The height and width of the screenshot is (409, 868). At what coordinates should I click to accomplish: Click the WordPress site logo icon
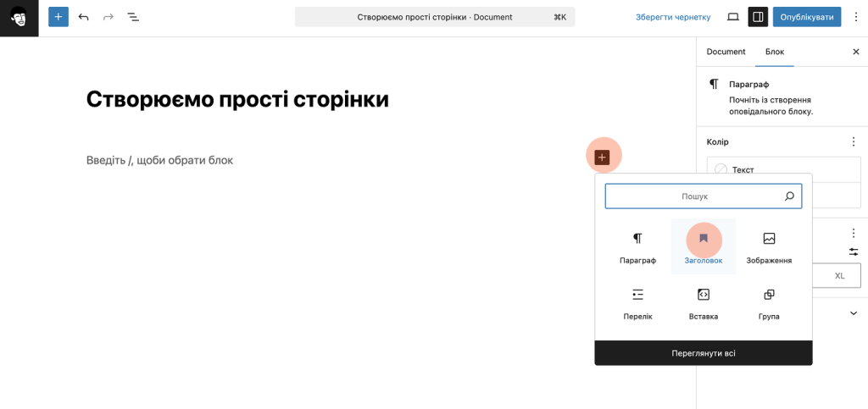click(19, 17)
